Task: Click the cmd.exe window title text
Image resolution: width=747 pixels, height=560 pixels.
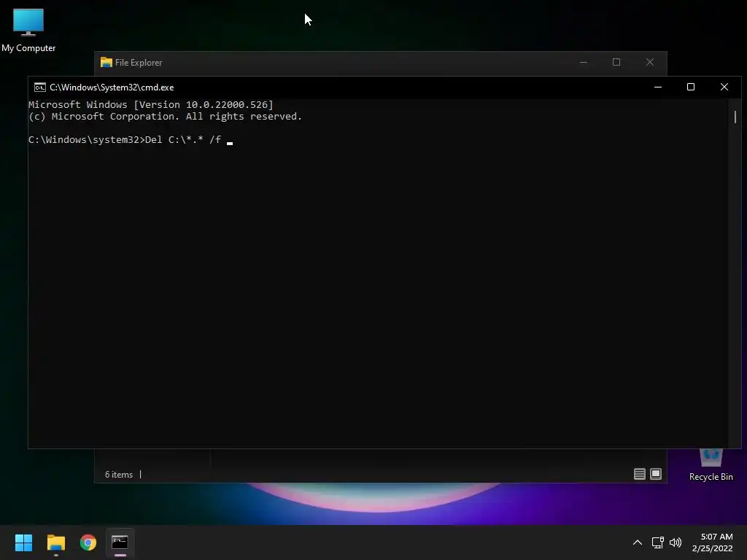Action: tap(112, 87)
